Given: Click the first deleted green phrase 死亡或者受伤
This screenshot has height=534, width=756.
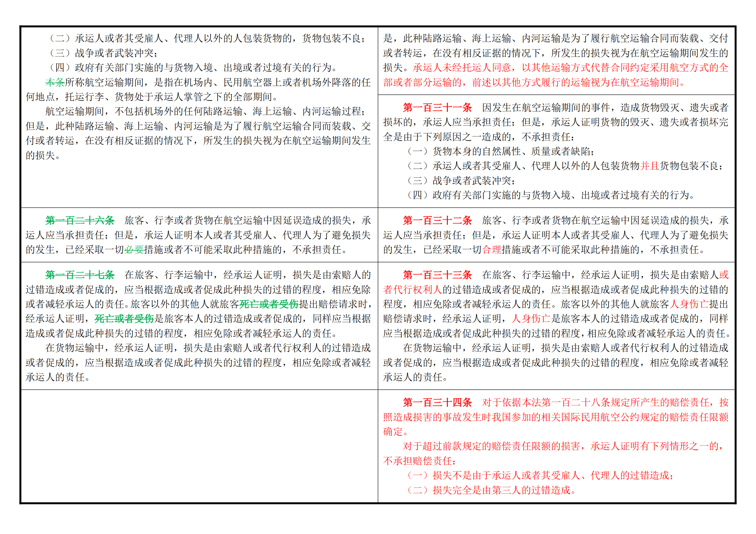Looking at the screenshot, I should click(x=269, y=304).
